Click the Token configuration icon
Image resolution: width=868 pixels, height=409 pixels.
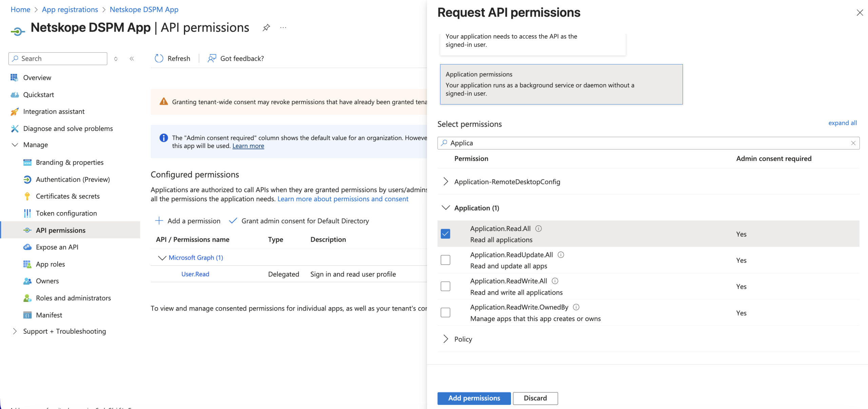27,213
